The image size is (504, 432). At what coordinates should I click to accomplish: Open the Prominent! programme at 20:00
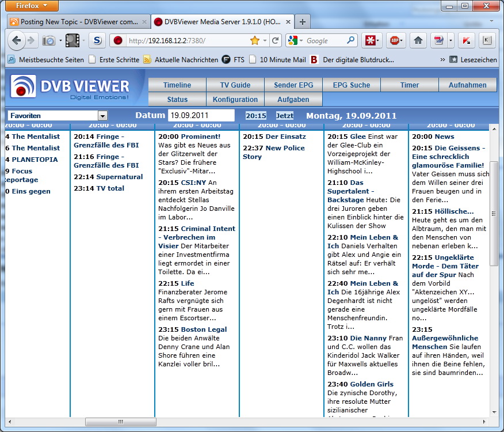tap(201, 137)
